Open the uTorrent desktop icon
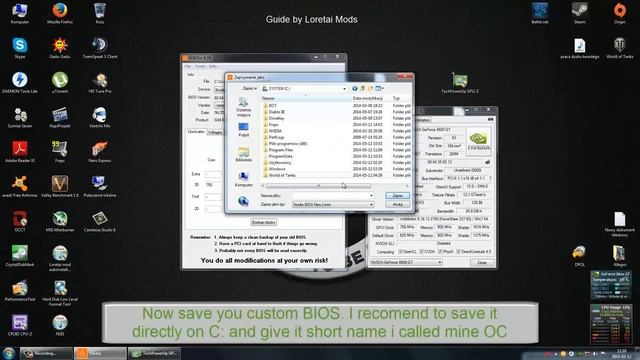 [x=60, y=82]
